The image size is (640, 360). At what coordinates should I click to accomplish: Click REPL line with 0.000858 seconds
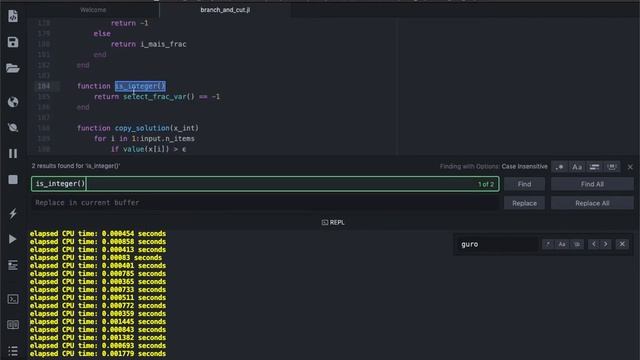[98, 242]
